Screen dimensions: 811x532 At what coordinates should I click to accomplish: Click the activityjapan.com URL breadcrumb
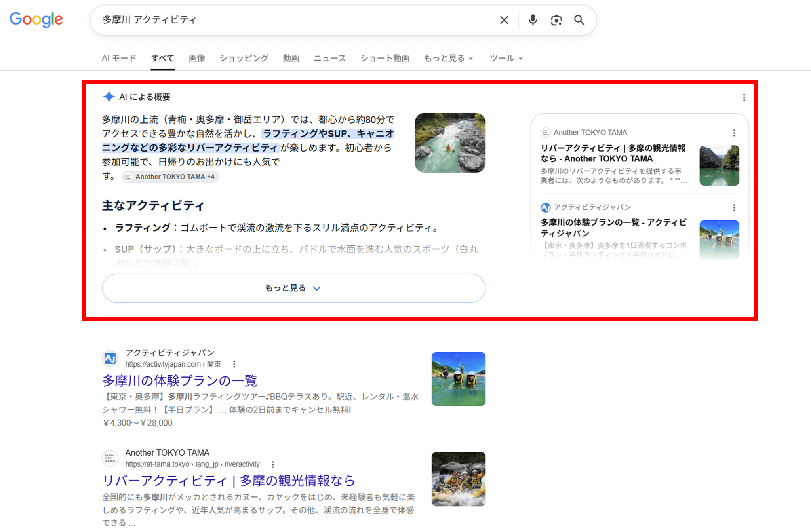[173, 364]
